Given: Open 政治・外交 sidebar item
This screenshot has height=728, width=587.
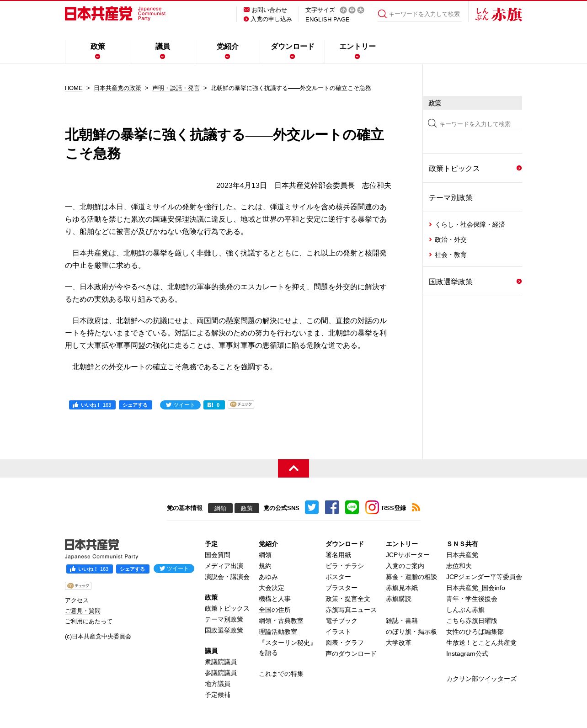Looking at the screenshot, I should (450, 239).
